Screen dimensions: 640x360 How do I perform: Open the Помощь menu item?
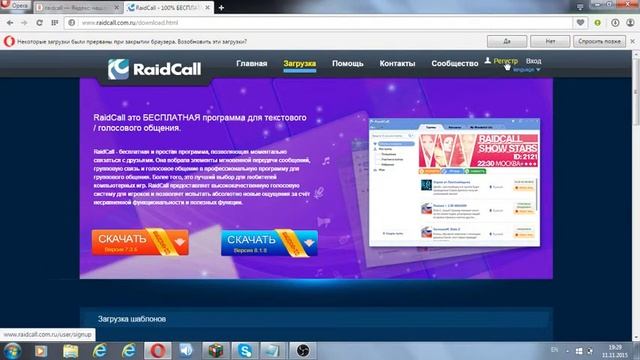(347, 64)
